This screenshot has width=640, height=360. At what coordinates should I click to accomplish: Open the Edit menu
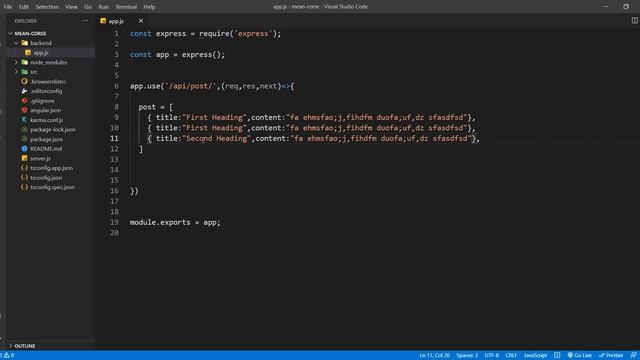pos(24,7)
